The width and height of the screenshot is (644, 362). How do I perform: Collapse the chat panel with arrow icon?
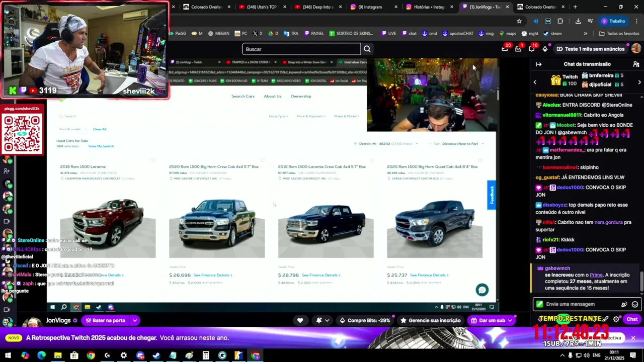coord(538,64)
